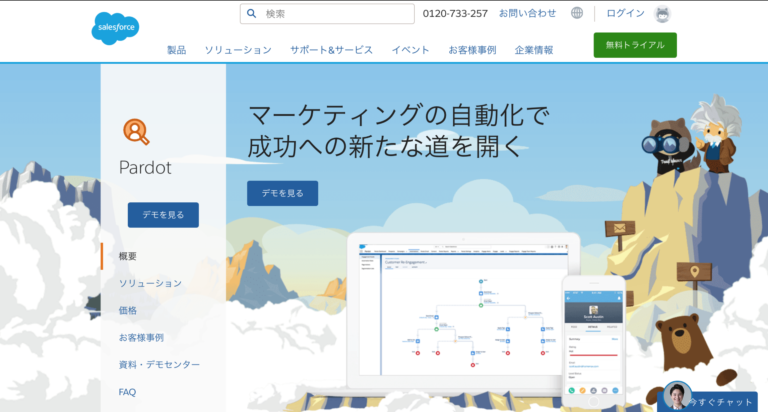This screenshot has width=768, height=412.
Task: Open the ソリューション top navigation menu
Action: point(238,50)
